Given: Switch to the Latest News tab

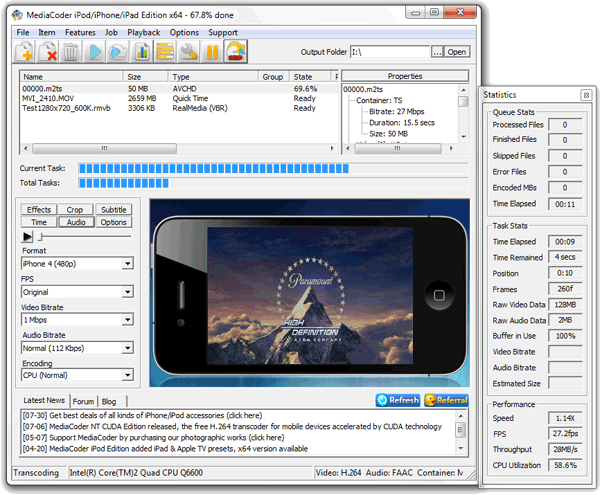Looking at the screenshot, I should [44, 401].
